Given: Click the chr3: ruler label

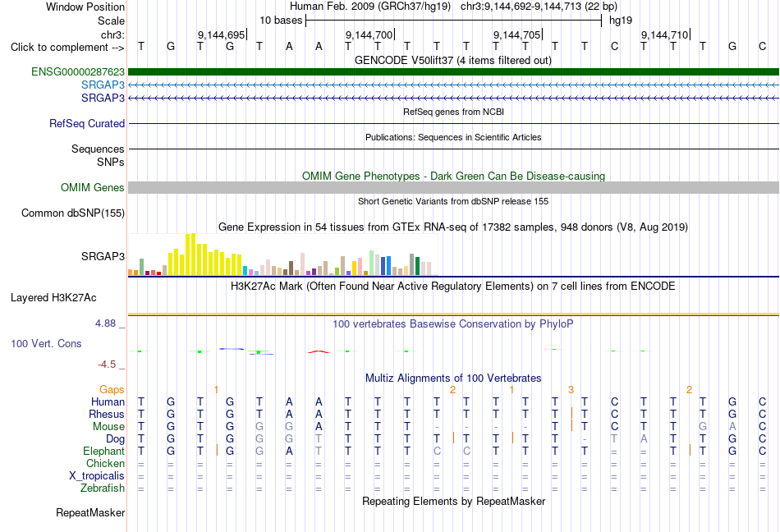Looking at the screenshot, I should (113, 34).
